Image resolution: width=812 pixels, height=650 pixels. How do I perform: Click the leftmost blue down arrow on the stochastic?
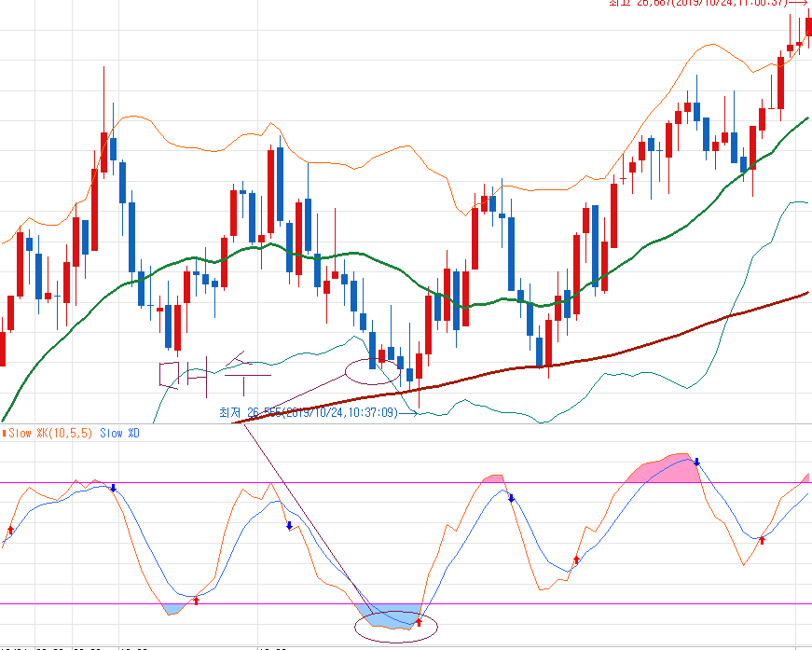113,488
